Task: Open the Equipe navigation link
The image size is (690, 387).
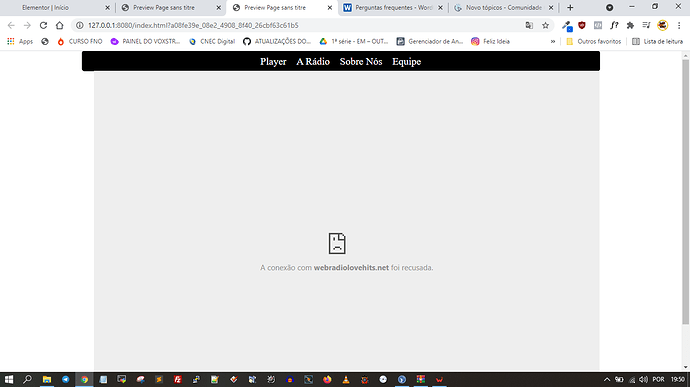Action: pyautogui.click(x=407, y=62)
